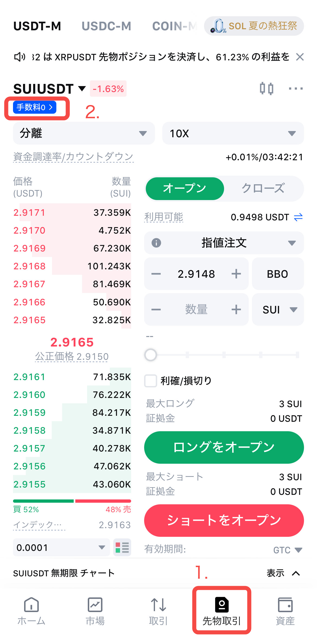Click the position size slider handle
This screenshot has width=317, height=644.
[151, 355]
